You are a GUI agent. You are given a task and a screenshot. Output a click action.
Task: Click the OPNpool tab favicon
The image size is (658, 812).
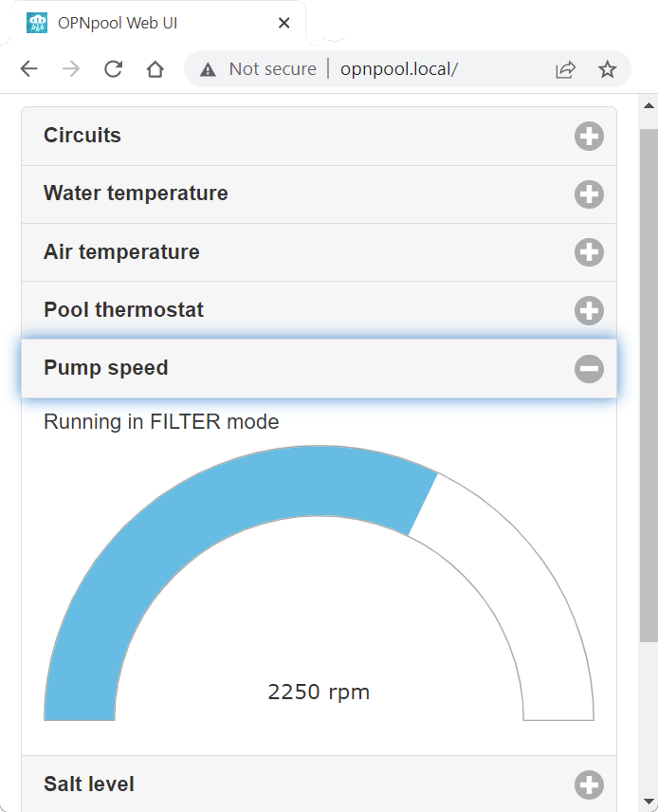tap(37, 23)
